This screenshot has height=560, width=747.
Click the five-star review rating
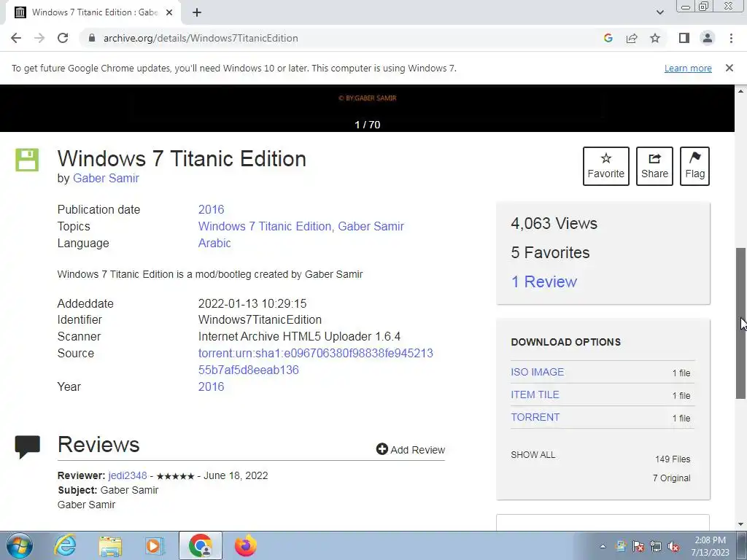[x=175, y=476]
